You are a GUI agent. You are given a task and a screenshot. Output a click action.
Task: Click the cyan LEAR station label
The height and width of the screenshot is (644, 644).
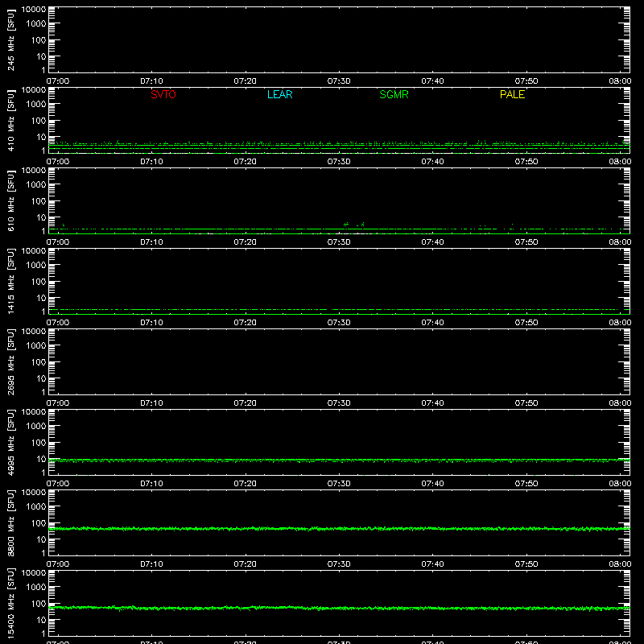point(279,94)
